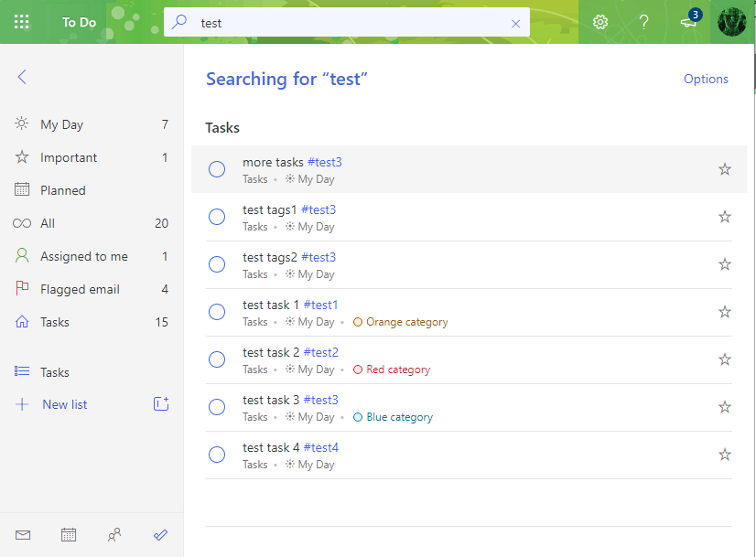This screenshot has height=557, width=756.
Task: Click the Help question mark icon
Action: click(644, 22)
